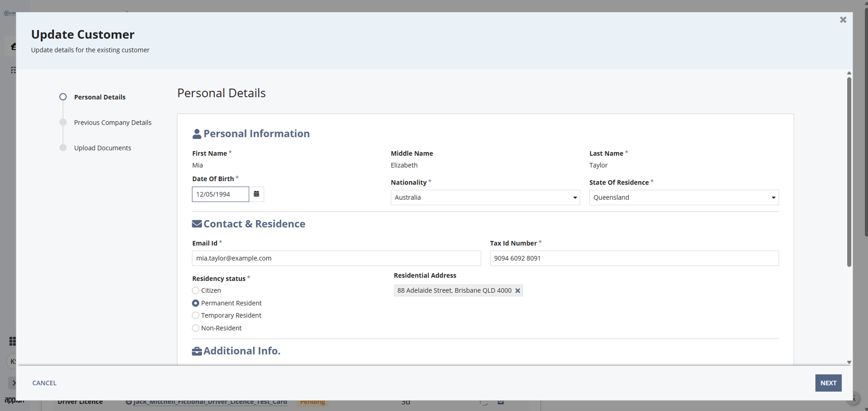Viewport: 868px width, 411px height.
Task: Click the dialog vertical scrollbar thumb
Action: pos(849,172)
